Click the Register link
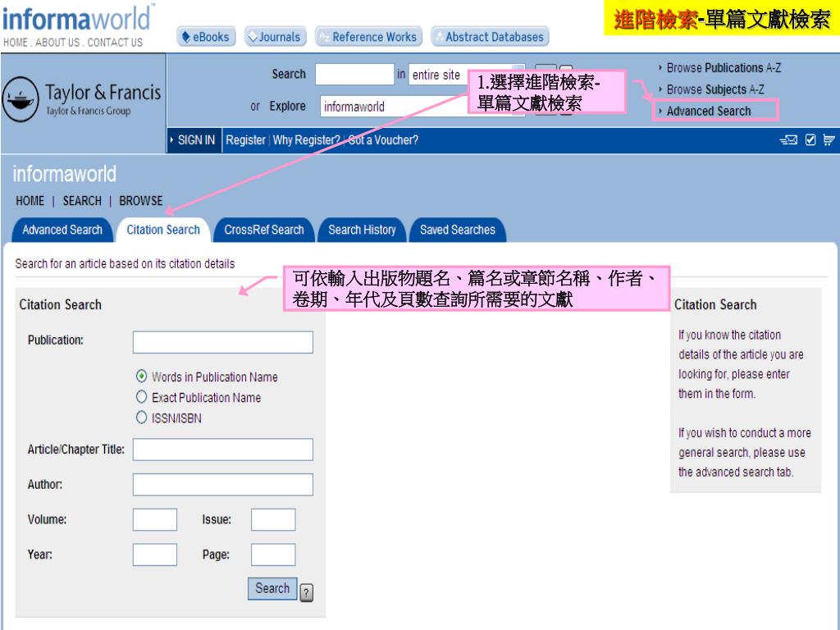The height and width of the screenshot is (630, 840). 245,140
